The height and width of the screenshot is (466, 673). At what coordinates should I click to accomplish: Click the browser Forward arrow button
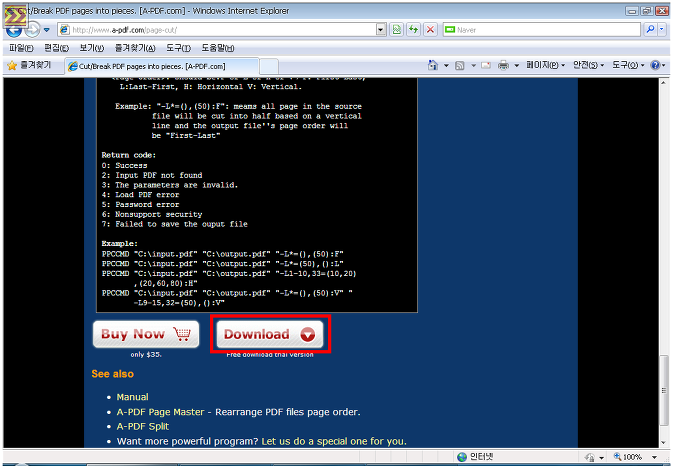click(33, 30)
